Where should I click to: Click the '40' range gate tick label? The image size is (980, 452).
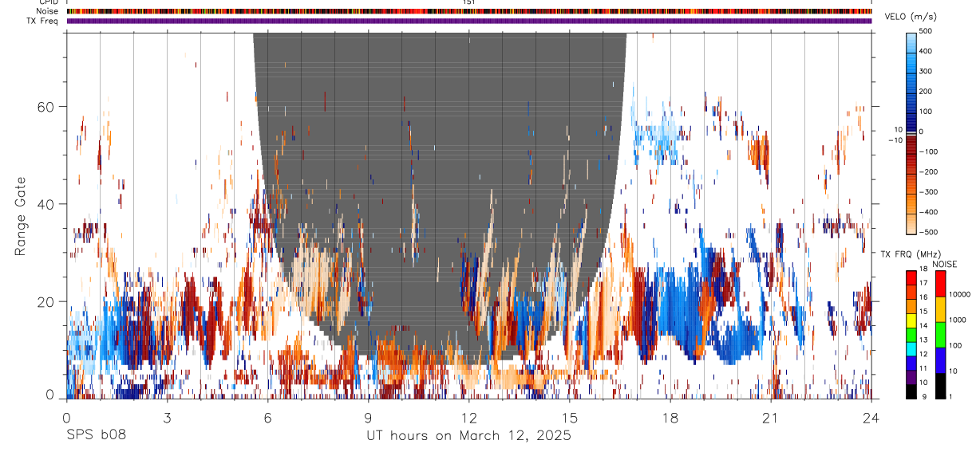[47, 204]
